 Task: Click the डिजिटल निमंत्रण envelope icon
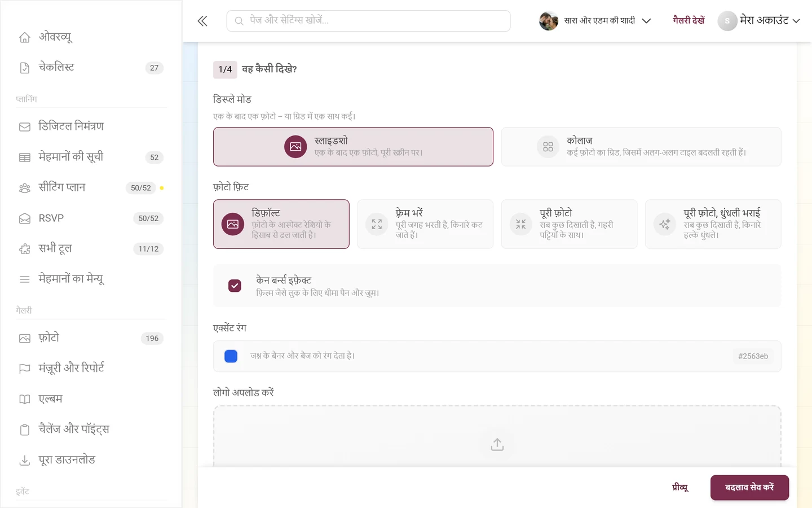[25, 126]
